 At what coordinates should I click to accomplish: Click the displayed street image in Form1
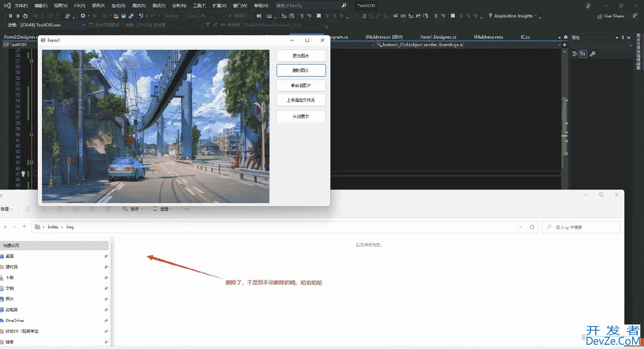tap(156, 127)
